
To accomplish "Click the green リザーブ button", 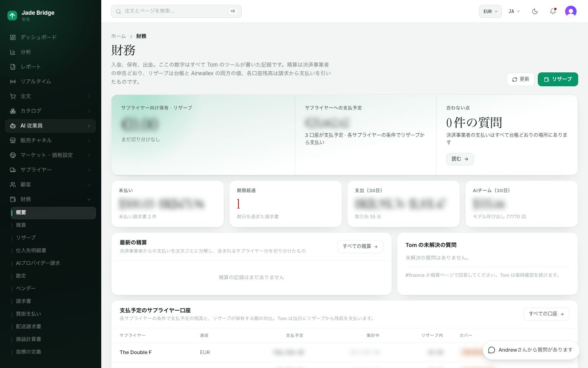I will (558, 79).
